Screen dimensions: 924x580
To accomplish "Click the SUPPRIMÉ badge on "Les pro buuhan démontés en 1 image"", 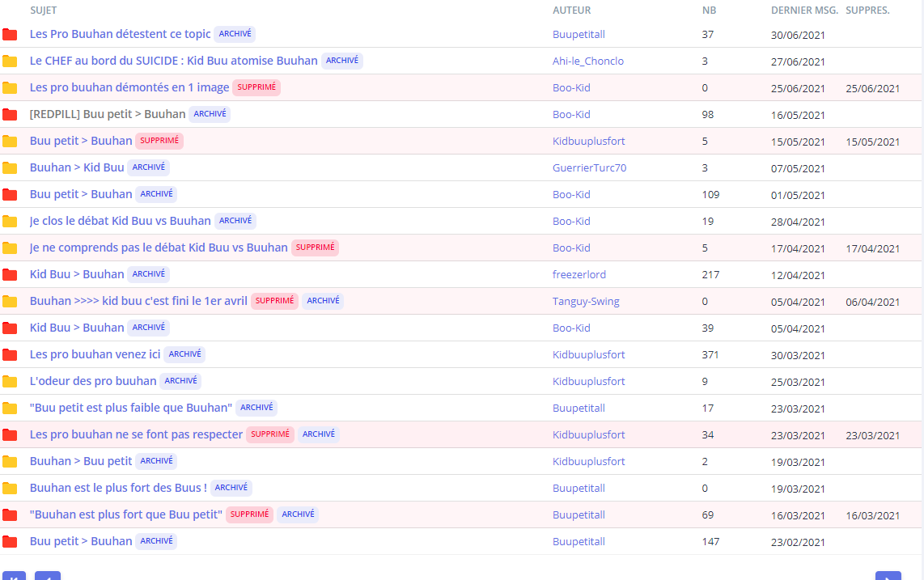I will 256,87.
